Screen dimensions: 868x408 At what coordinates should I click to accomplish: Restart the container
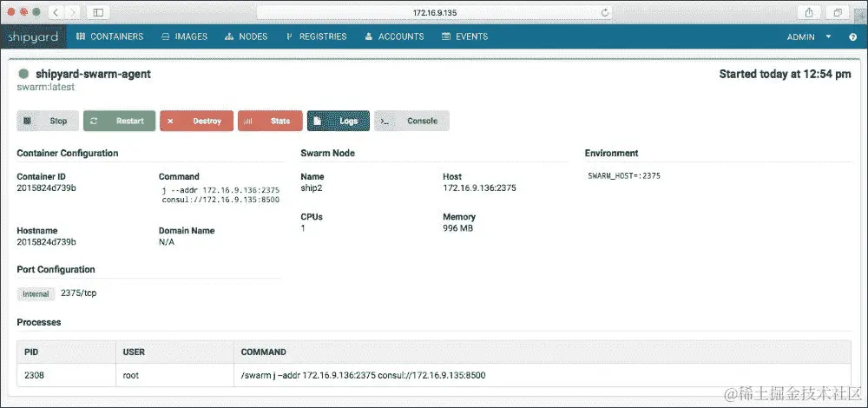(x=119, y=121)
